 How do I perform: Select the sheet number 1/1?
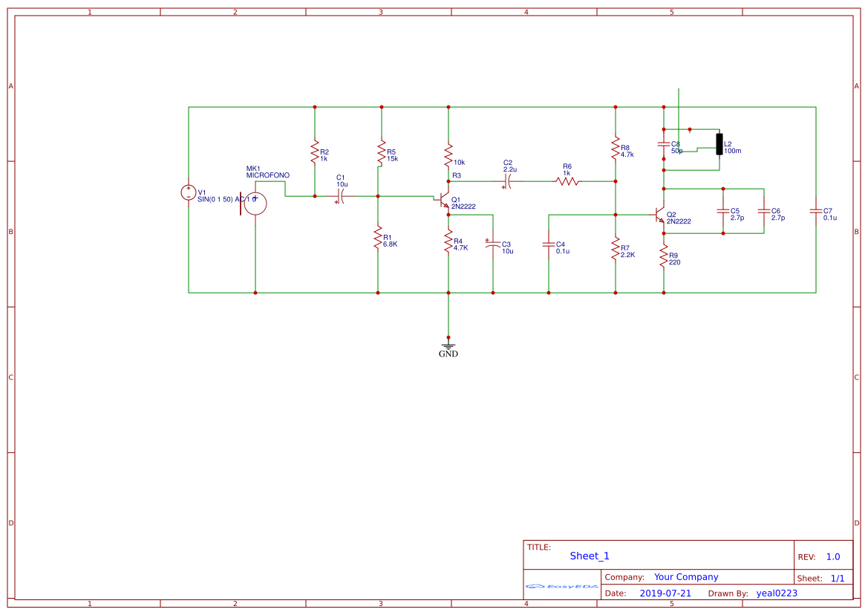tap(838, 579)
